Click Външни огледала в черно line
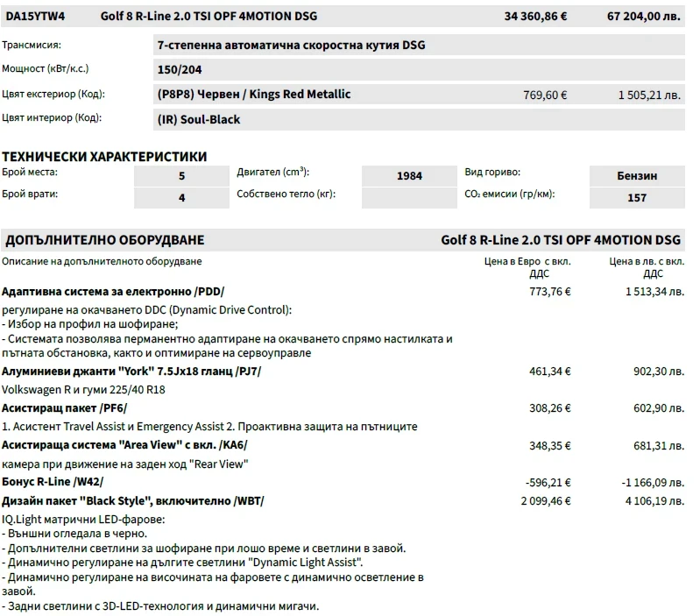The width and height of the screenshot is (700, 616). tap(74, 534)
